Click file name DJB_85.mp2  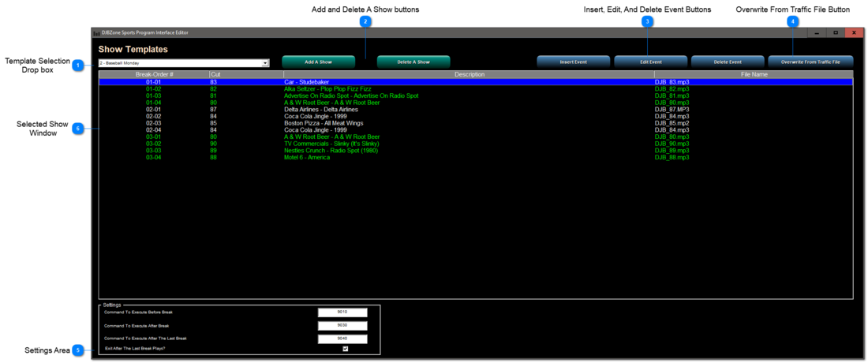672,123
